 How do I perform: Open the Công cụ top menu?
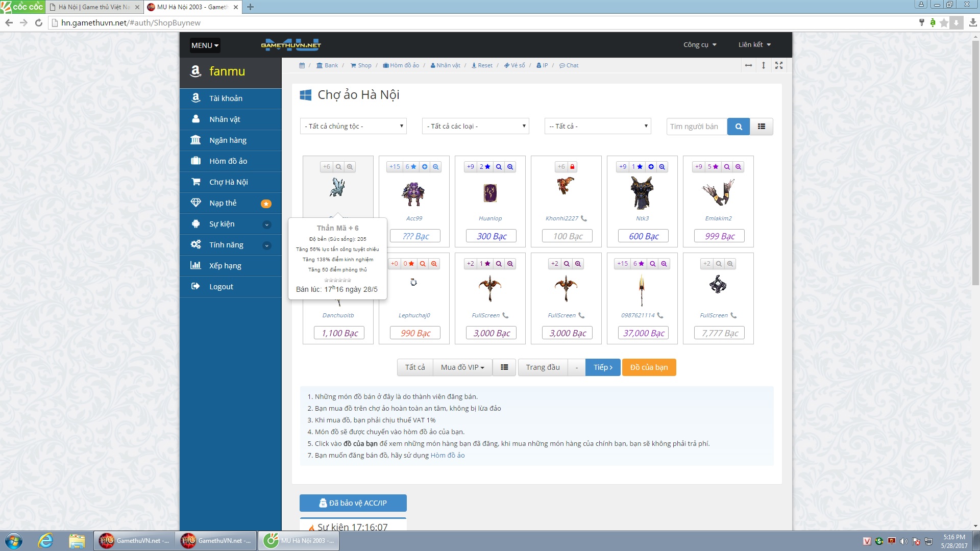(700, 45)
